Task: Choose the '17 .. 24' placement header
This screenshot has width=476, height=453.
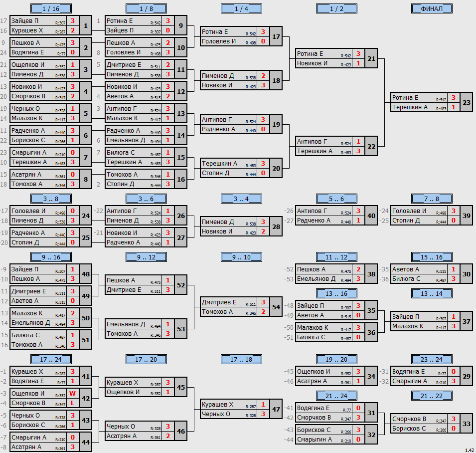Action: click(x=51, y=359)
